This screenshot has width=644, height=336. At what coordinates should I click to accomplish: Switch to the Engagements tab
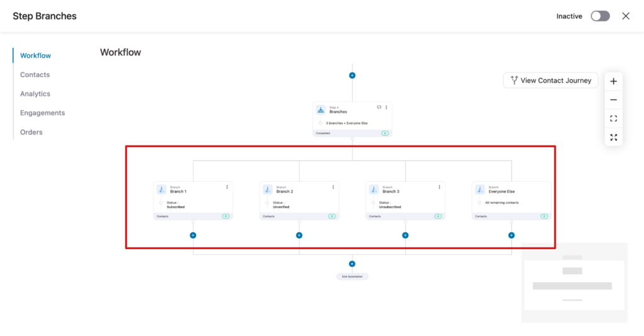(42, 113)
